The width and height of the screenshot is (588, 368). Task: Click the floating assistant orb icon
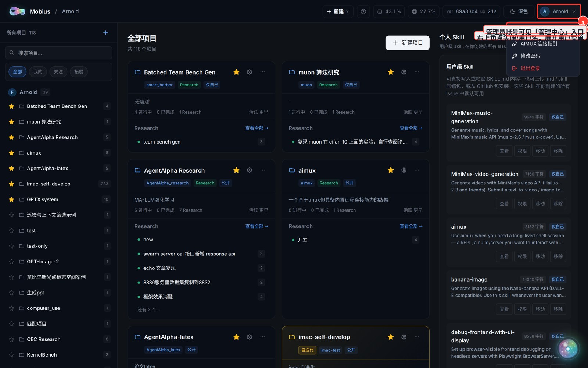(x=568, y=349)
